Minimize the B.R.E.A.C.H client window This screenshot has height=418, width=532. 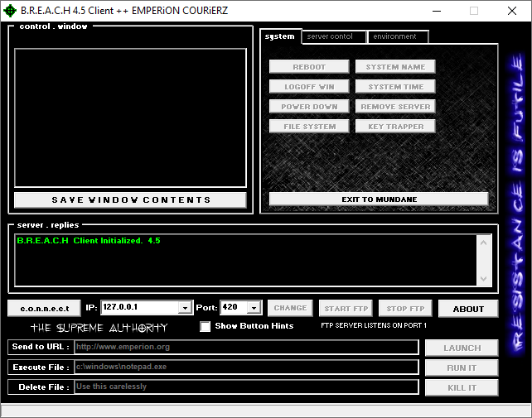(x=436, y=11)
